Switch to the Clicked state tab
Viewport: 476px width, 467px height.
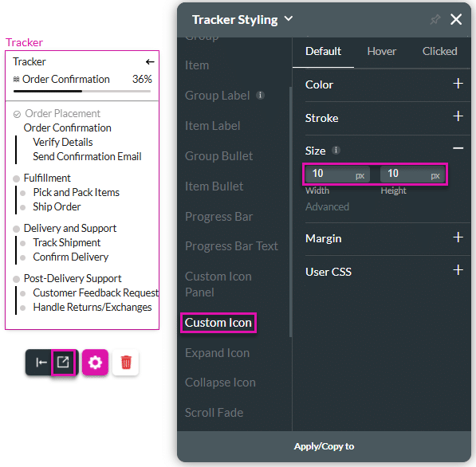(439, 51)
